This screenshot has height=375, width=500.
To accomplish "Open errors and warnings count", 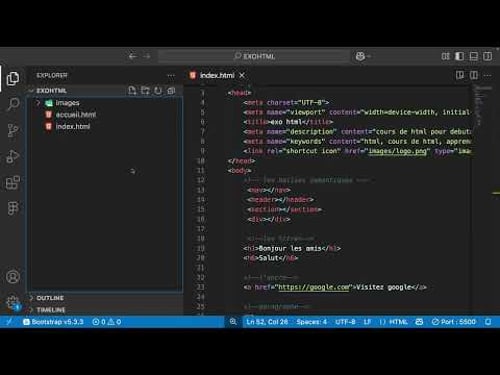I will (107, 322).
